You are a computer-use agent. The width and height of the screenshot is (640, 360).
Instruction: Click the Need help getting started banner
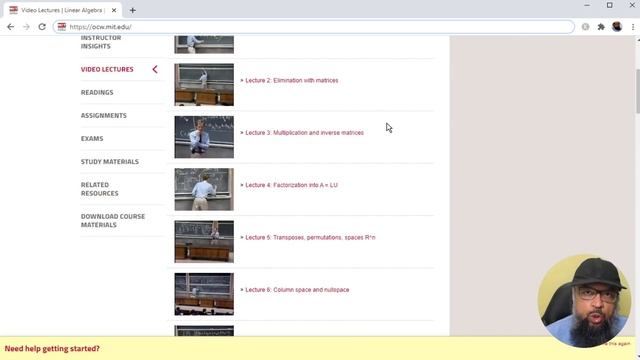(52, 349)
